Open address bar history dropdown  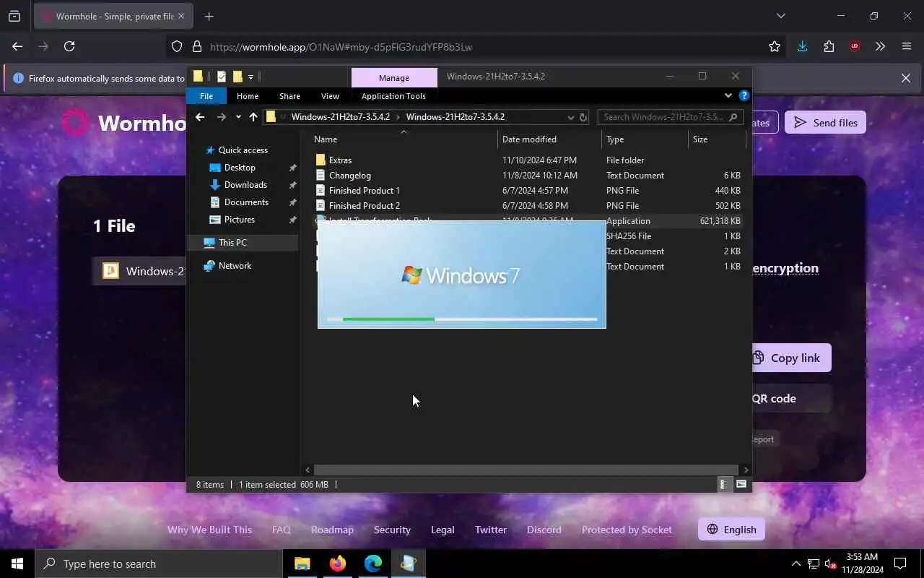pos(570,117)
